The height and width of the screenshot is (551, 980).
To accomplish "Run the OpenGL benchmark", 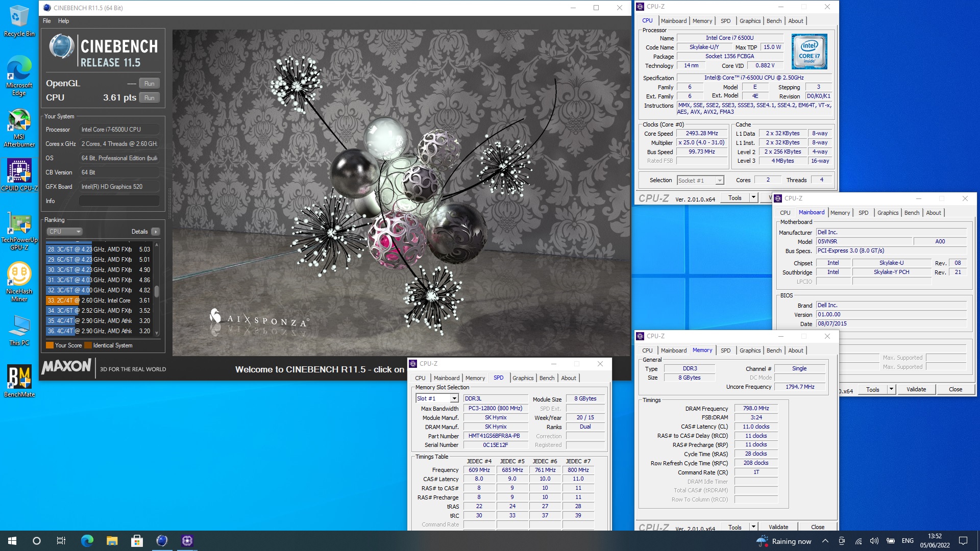I will pyautogui.click(x=150, y=83).
